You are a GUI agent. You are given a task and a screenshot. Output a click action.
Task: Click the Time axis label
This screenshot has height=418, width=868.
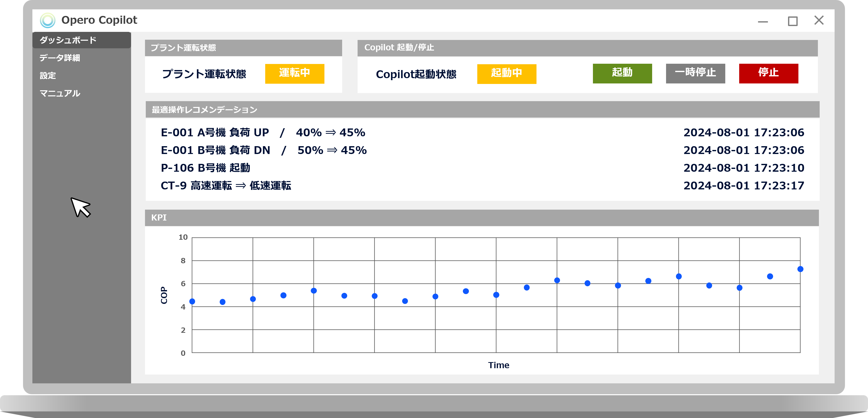[498, 365]
